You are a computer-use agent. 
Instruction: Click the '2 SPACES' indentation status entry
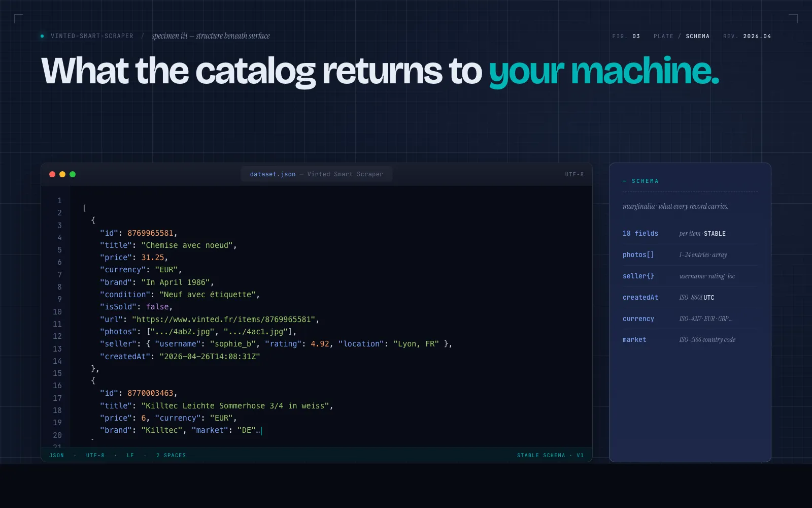click(x=171, y=456)
